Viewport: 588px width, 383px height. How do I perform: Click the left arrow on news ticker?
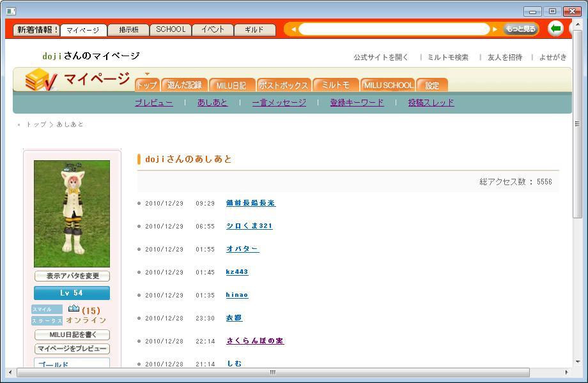[x=293, y=29]
